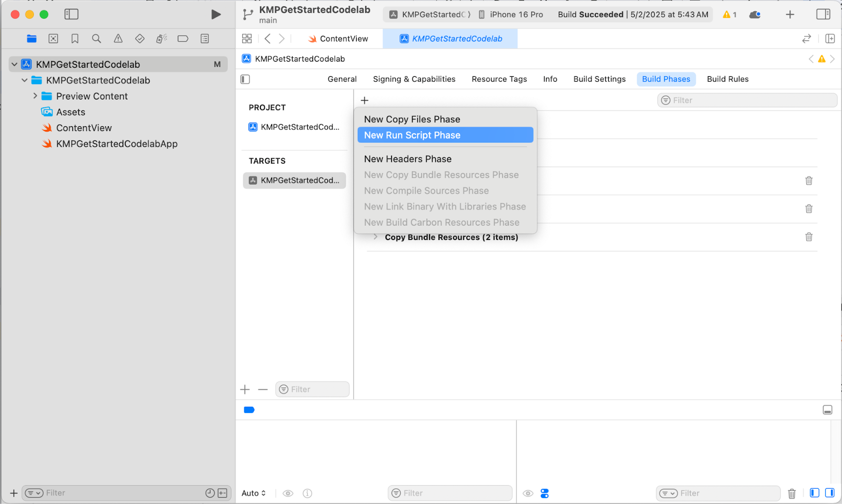Toggle the left navigator sidebar

71,14
